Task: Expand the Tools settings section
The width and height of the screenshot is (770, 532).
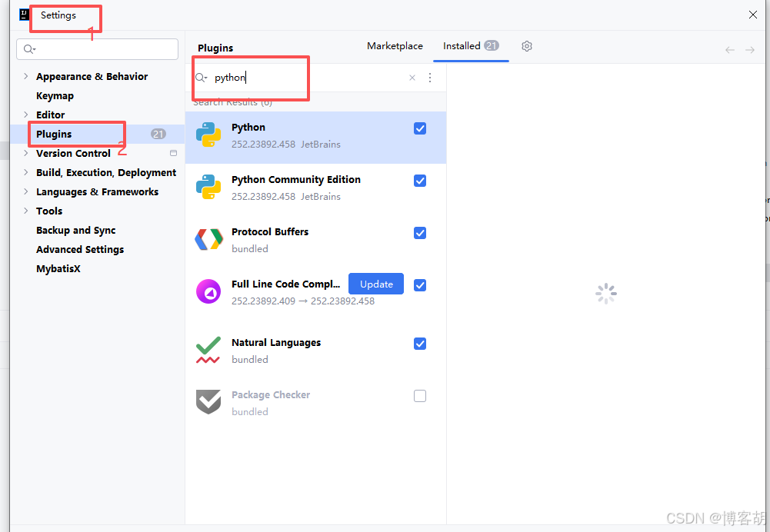Action: pyautogui.click(x=25, y=211)
